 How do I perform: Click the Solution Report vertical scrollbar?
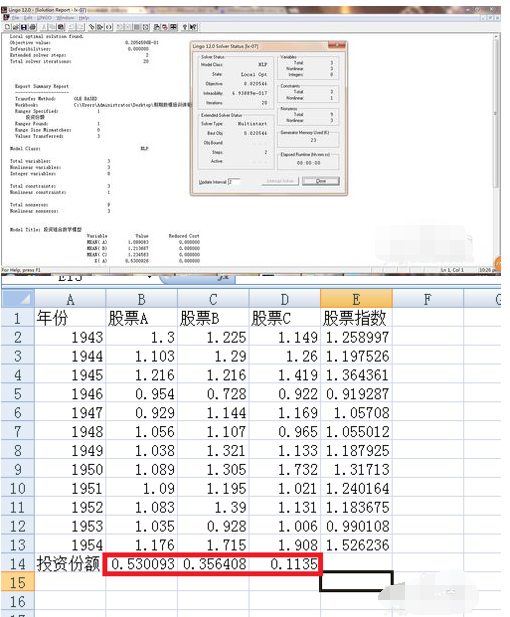496,150
